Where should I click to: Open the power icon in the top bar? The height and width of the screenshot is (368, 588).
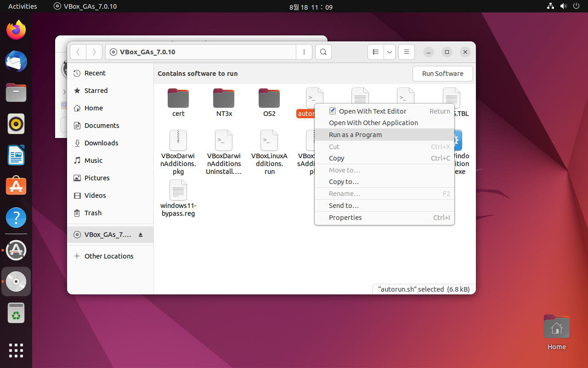click(x=576, y=6)
